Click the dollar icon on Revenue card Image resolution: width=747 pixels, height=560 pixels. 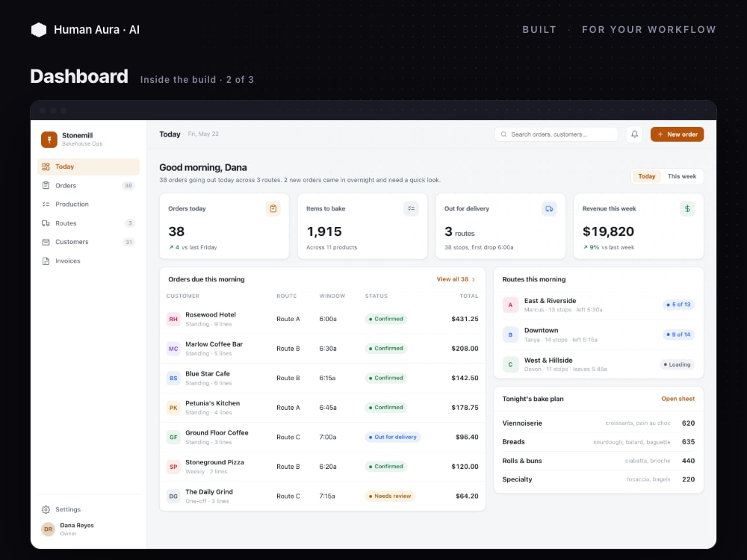[687, 208]
